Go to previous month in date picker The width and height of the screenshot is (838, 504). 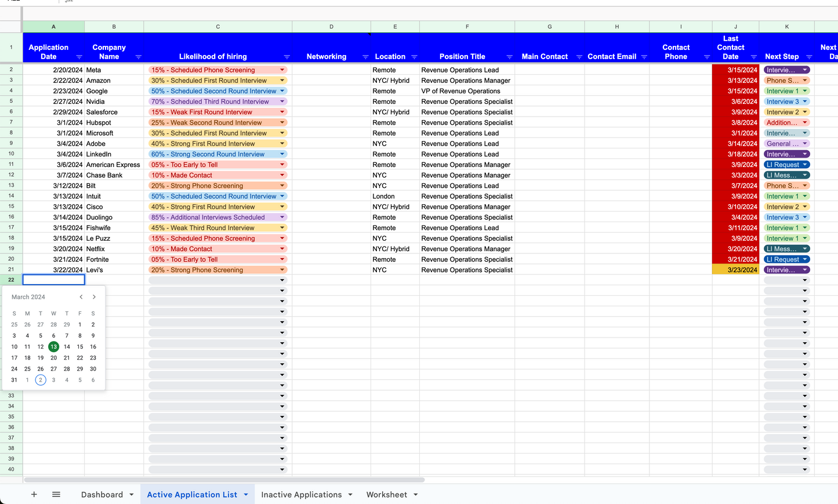point(81,297)
